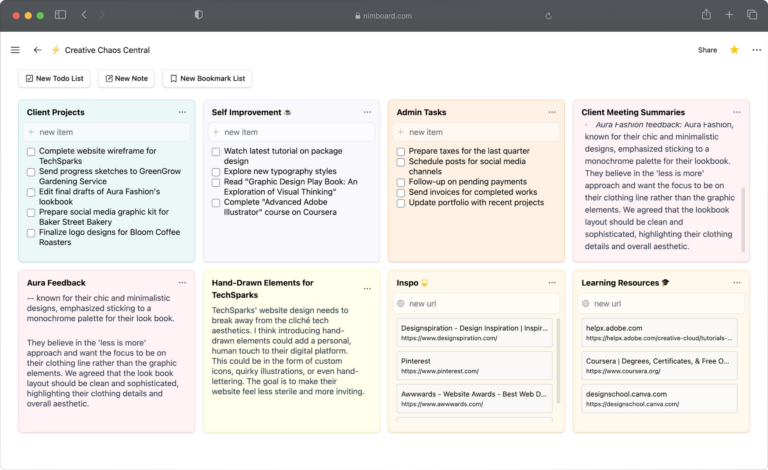Show Safari tab overview

[x=752, y=15]
